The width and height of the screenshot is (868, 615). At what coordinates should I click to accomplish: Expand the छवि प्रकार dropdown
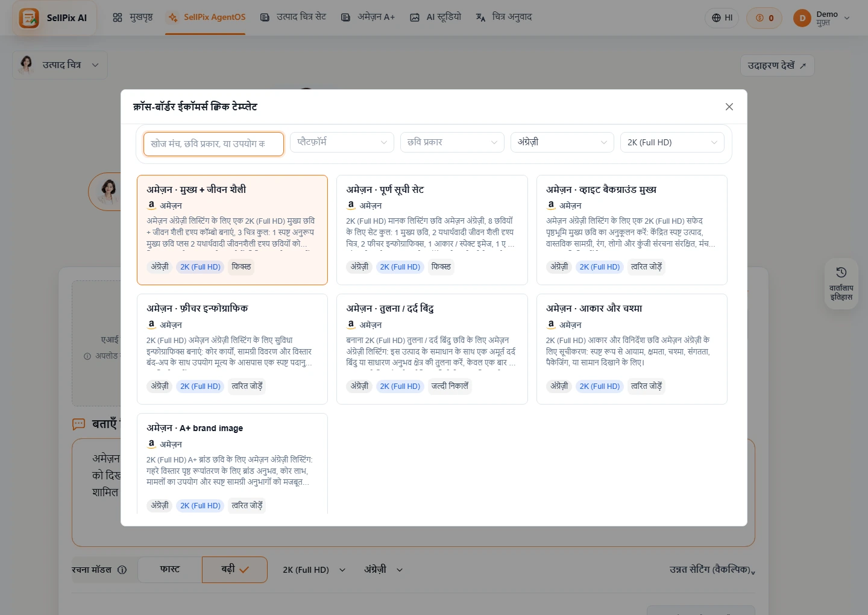point(452,142)
